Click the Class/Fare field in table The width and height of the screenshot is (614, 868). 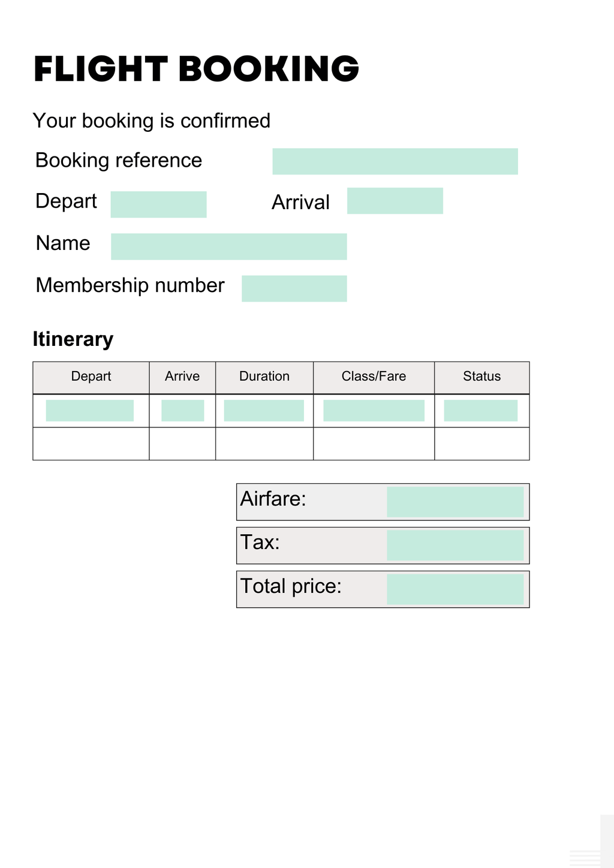tap(374, 411)
